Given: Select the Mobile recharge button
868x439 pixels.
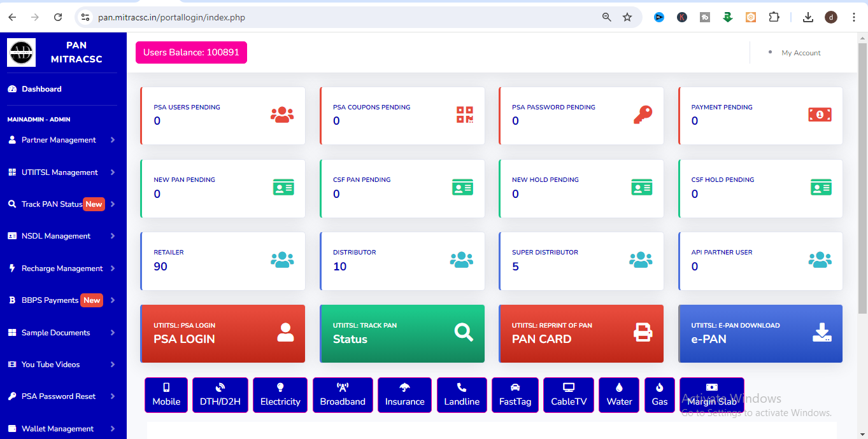Looking at the screenshot, I should (x=166, y=395).
